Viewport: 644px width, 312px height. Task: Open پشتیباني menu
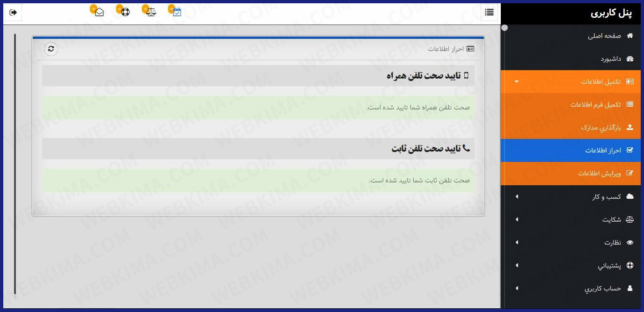(x=571, y=265)
